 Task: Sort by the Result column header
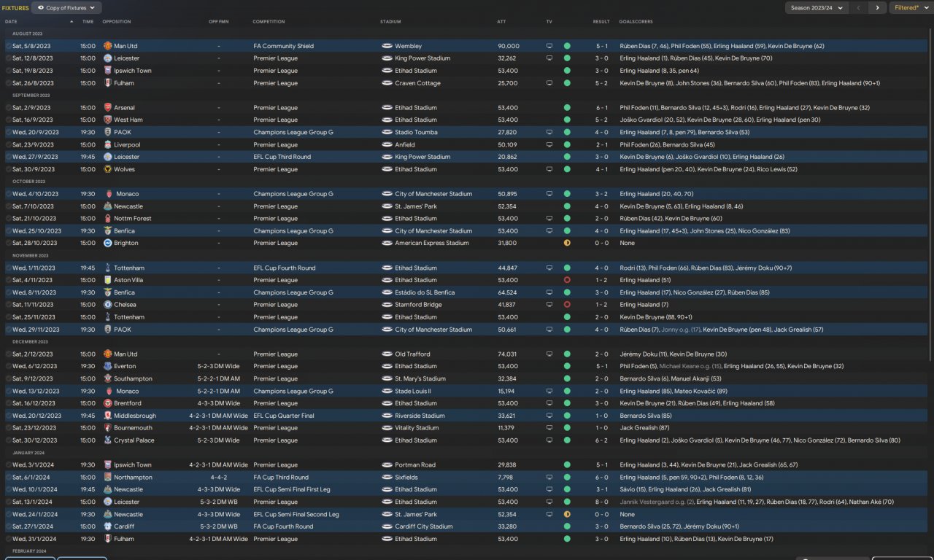click(x=601, y=22)
